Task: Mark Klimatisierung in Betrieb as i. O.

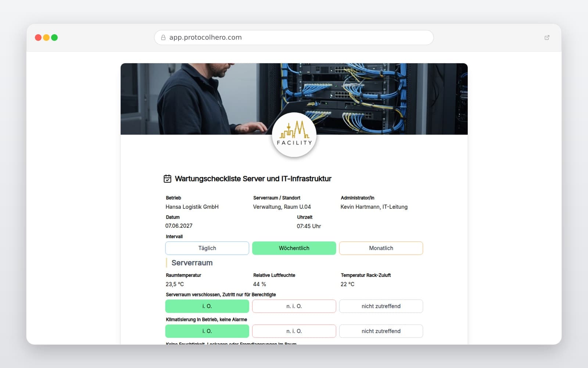Action: (207, 331)
